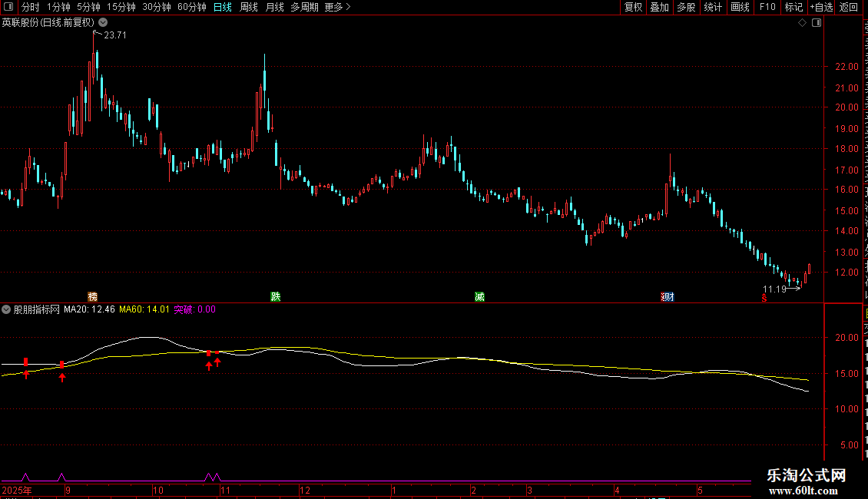
Task: Switch to 日线 daily chart
Action: pyautogui.click(x=223, y=7)
